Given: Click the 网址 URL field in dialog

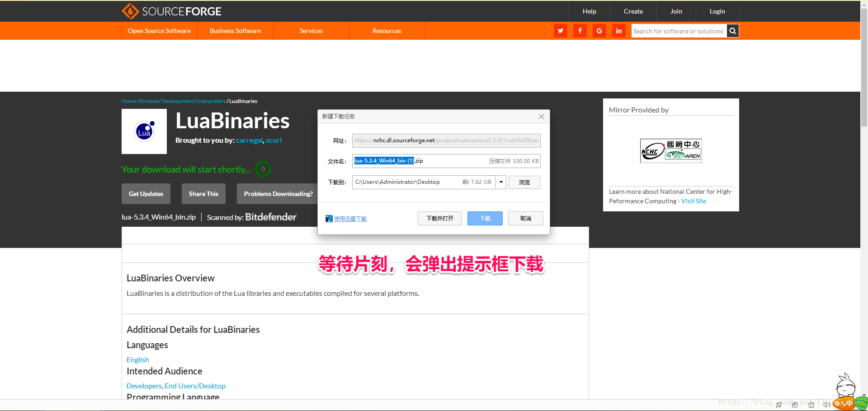Looking at the screenshot, I should click(x=446, y=140).
